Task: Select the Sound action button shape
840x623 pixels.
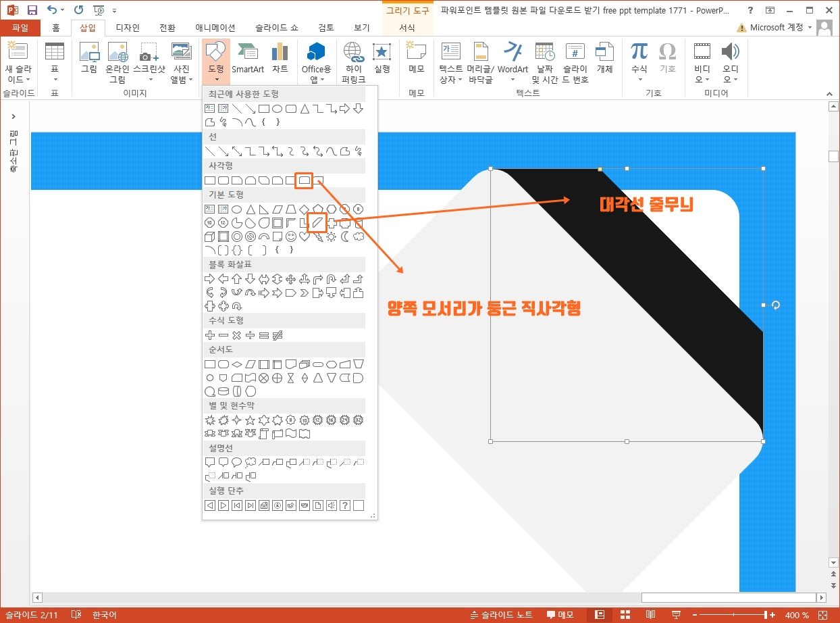Action: [x=332, y=505]
